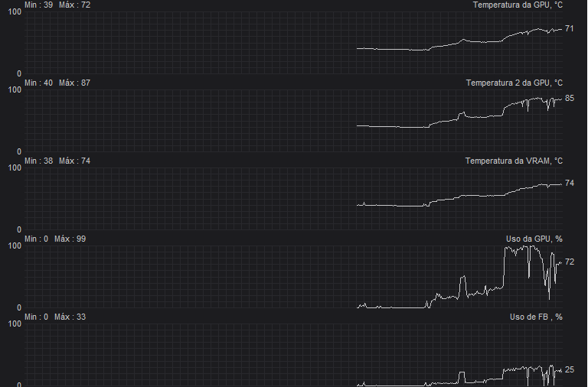
Task: Click the 0 axis label of Temperatura 2 da GPU
Action: [x=19, y=151]
